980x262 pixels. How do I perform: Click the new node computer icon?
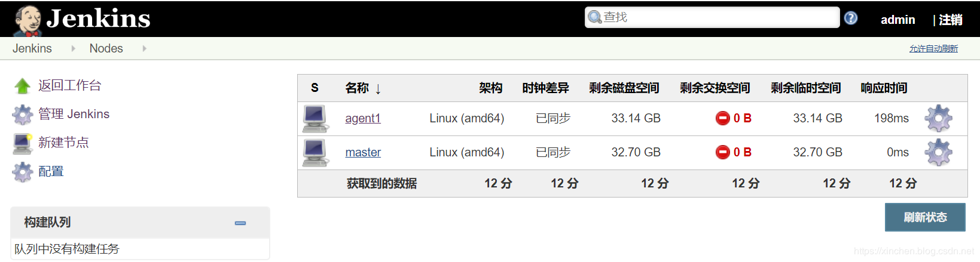(23, 143)
